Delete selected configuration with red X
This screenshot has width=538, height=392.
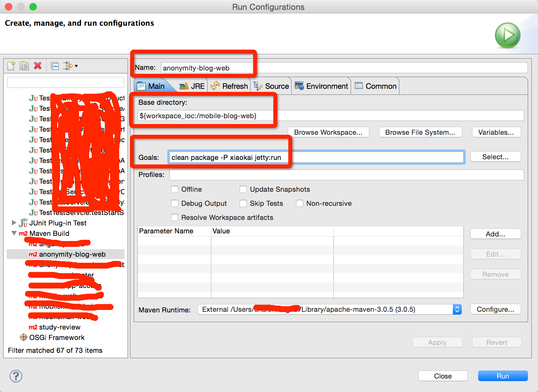[x=38, y=66]
